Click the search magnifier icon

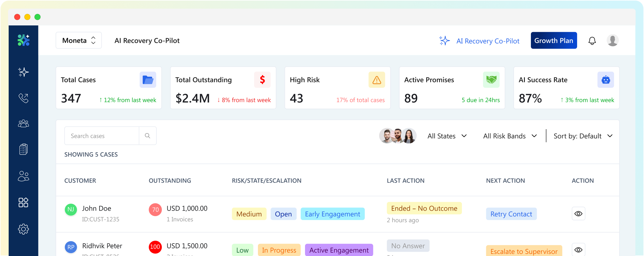pos(147,136)
